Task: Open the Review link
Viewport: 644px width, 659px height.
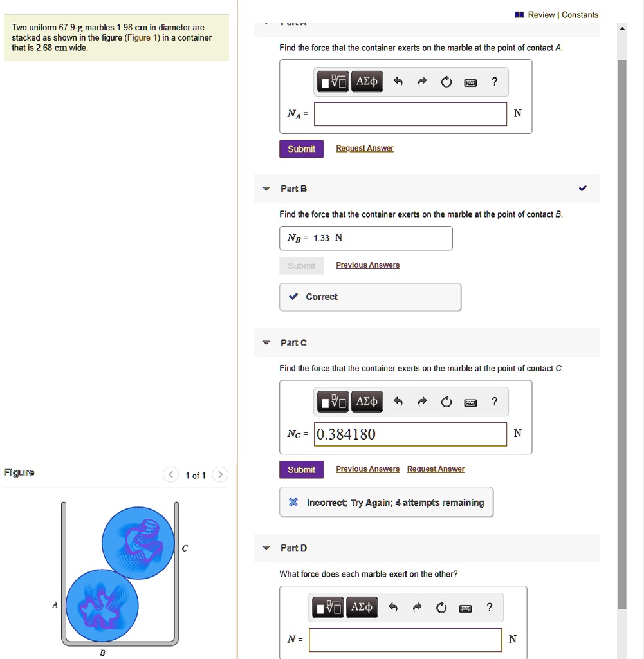Action: coord(541,15)
